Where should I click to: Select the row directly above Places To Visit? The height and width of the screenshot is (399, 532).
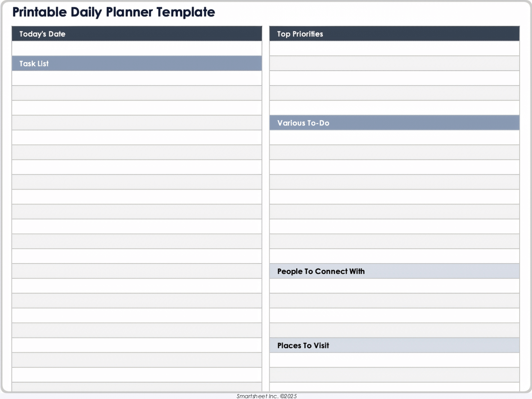394,330
